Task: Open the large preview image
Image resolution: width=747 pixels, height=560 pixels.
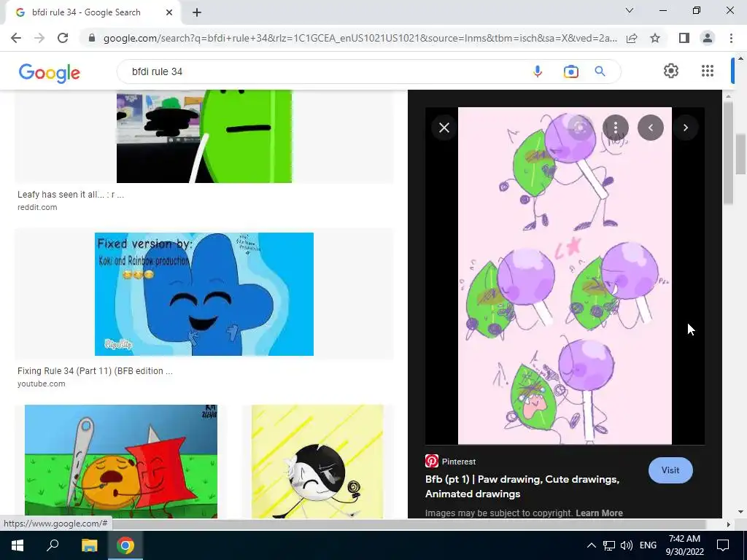Action: pos(565,275)
